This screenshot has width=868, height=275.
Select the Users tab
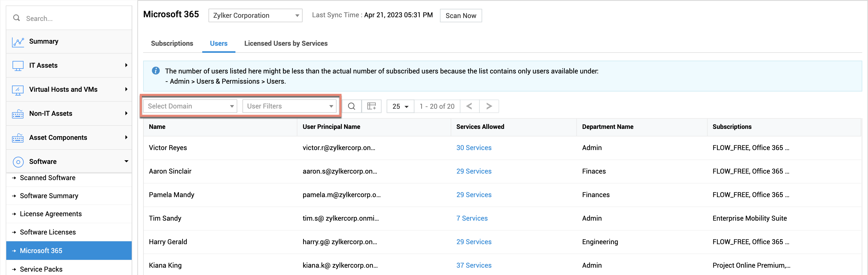pyautogui.click(x=219, y=43)
